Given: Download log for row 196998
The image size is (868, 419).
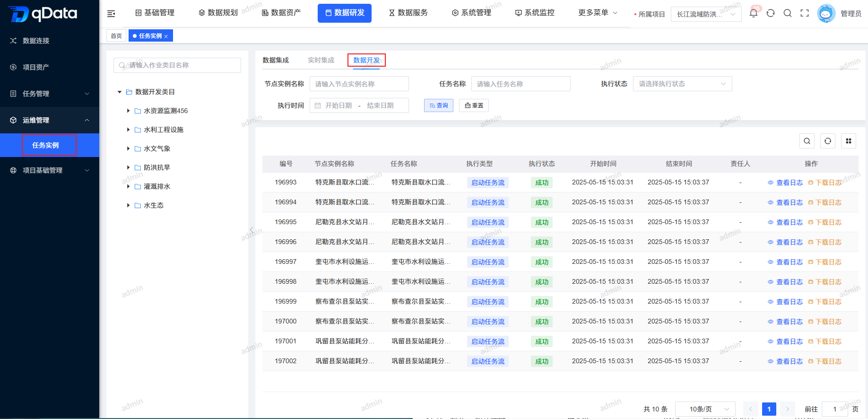Looking at the screenshot, I should click(x=825, y=282).
